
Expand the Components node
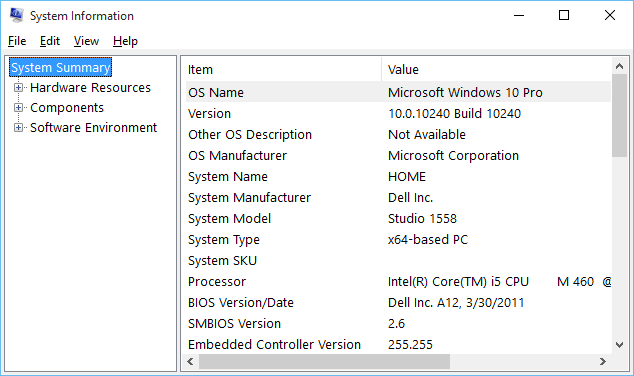click(x=18, y=108)
